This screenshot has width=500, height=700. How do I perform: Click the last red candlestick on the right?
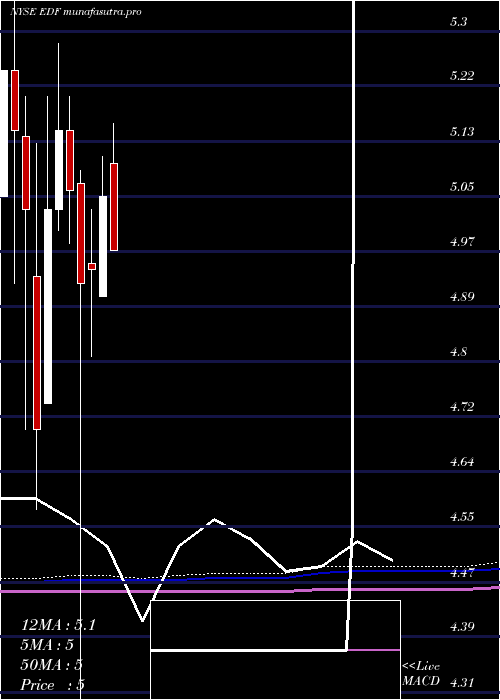pyautogui.click(x=114, y=207)
